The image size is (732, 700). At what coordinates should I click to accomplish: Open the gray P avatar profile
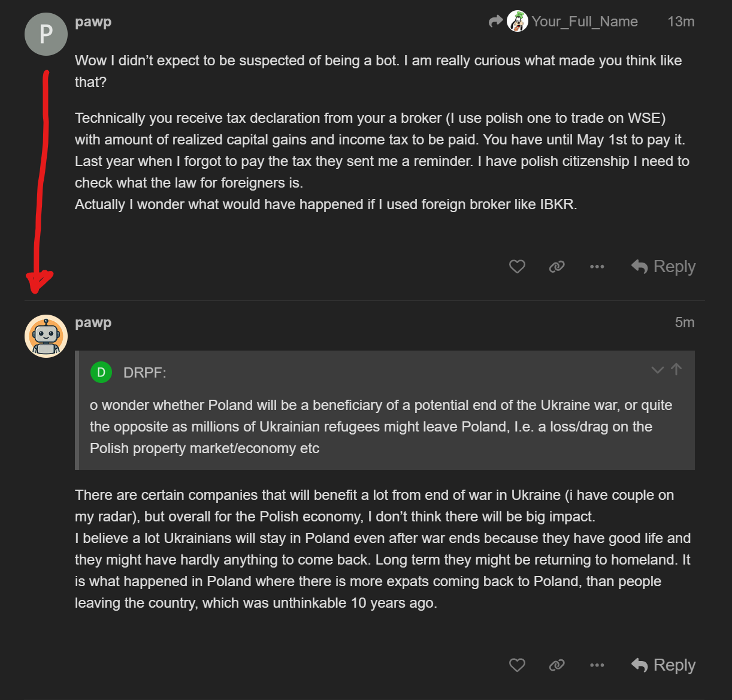coord(46,34)
